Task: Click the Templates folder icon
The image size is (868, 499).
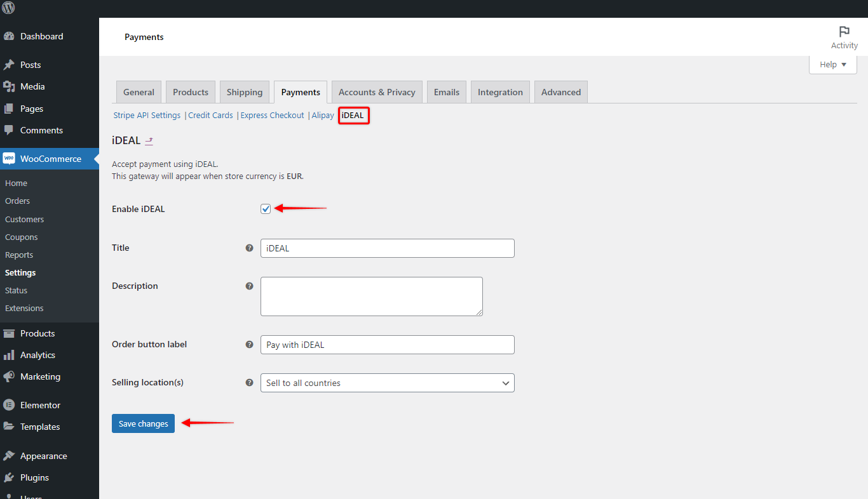Action: tap(9, 427)
